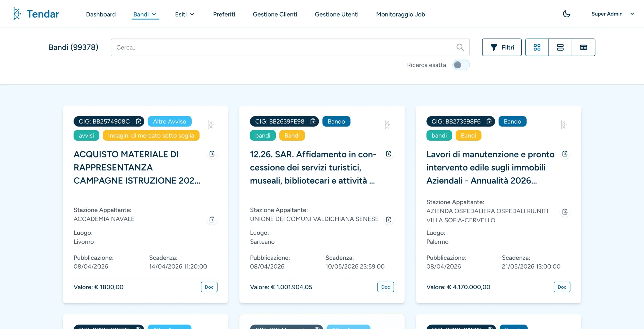The image size is (644, 329).
Task: Go to the Preferiti page
Action: [x=224, y=14]
